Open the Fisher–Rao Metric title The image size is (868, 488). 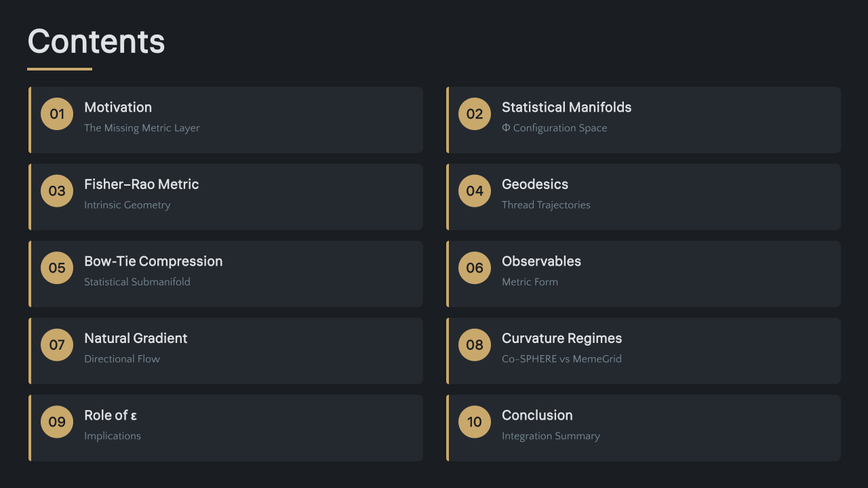click(141, 184)
